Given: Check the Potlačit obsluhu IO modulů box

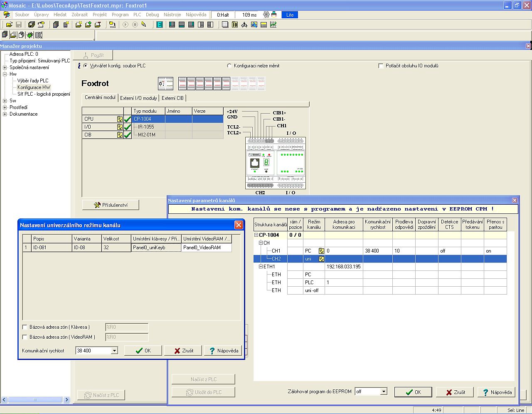Looking at the screenshot, I should point(381,66).
